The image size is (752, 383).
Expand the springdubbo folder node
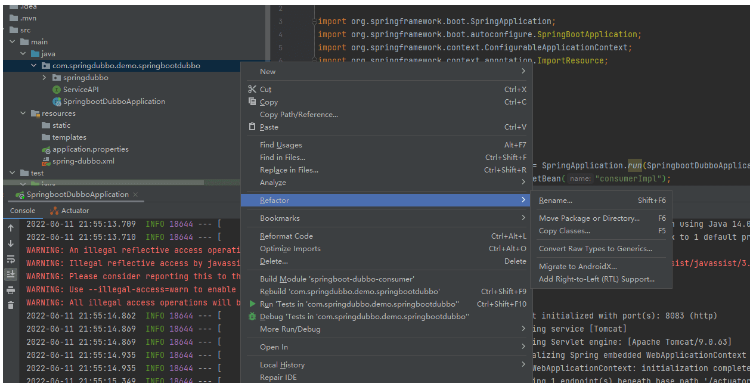(44, 77)
